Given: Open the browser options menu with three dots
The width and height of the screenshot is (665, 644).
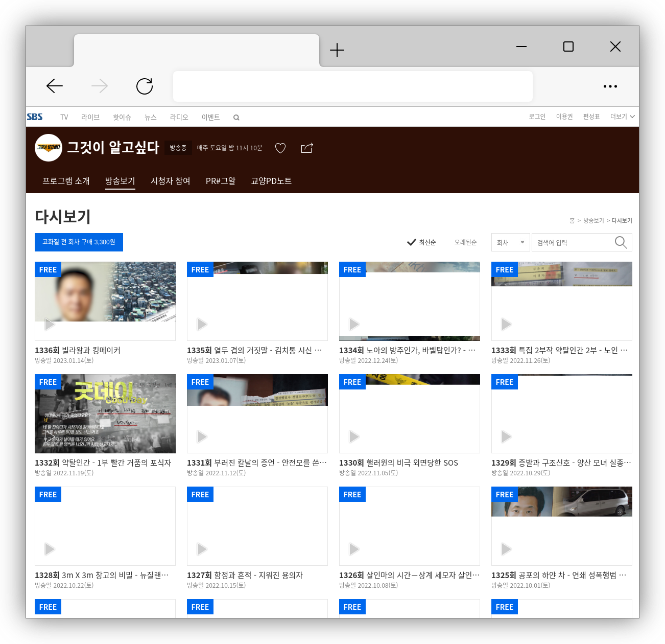Looking at the screenshot, I should (610, 86).
